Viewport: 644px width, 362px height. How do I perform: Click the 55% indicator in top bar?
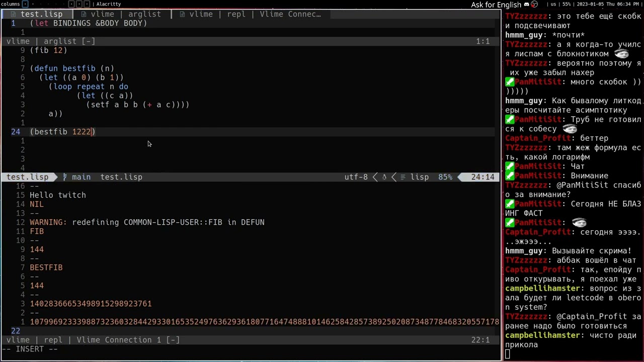pyautogui.click(x=567, y=4)
